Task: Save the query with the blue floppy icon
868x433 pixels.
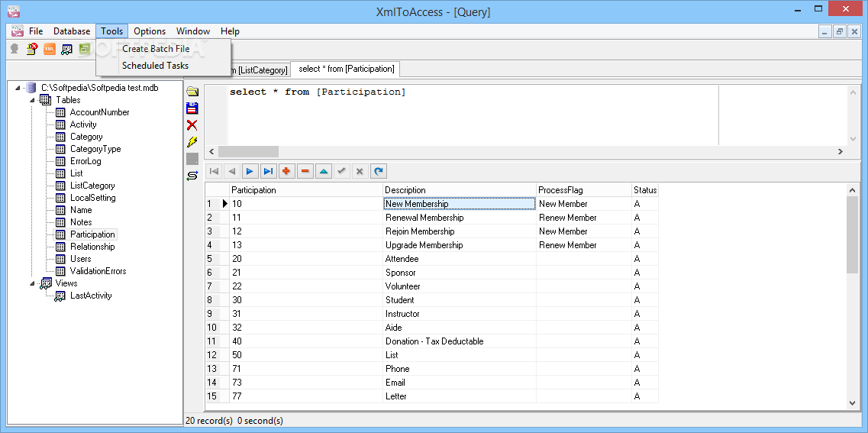Action: coord(192,108)
